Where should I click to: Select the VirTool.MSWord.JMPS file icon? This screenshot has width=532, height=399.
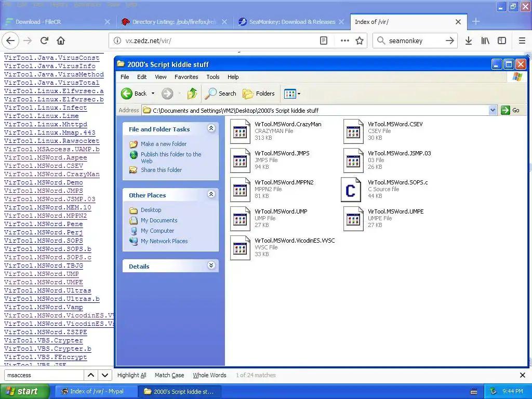240,161
